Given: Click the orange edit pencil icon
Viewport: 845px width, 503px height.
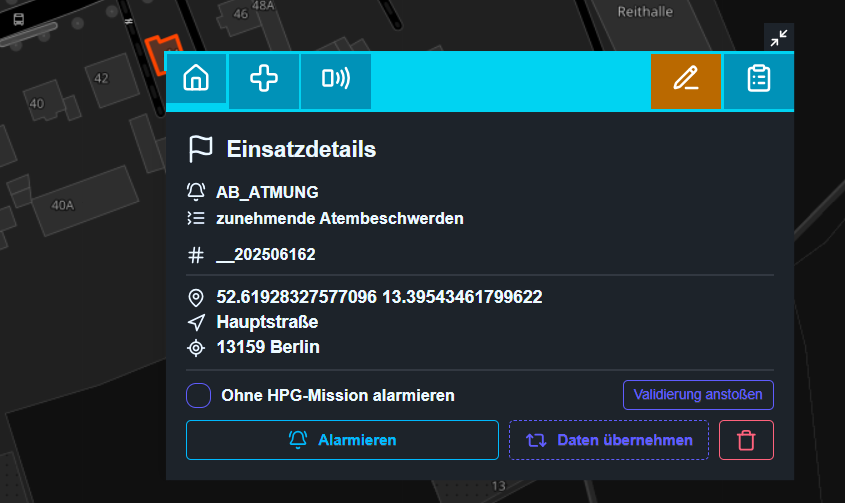Looking at the screenshot, I should (x=685, y=81).
